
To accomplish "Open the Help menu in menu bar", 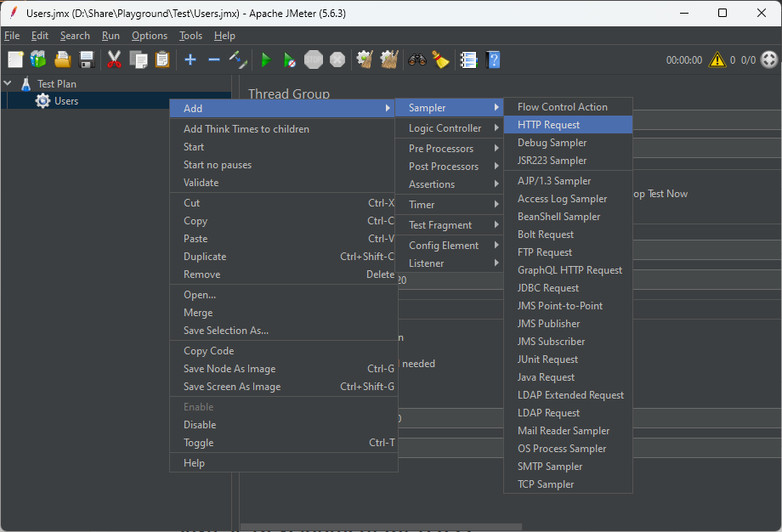I will (x=224, y=36).
